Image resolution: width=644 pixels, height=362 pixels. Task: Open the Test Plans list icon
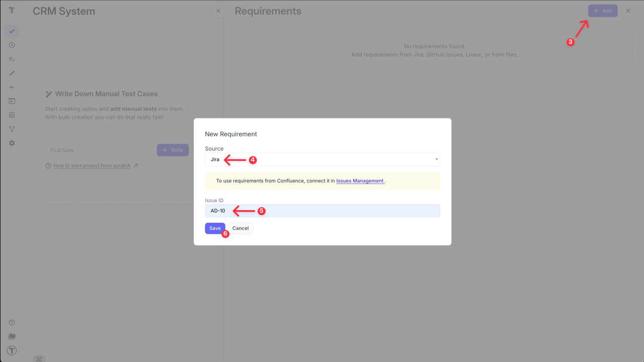click(12, 59)
